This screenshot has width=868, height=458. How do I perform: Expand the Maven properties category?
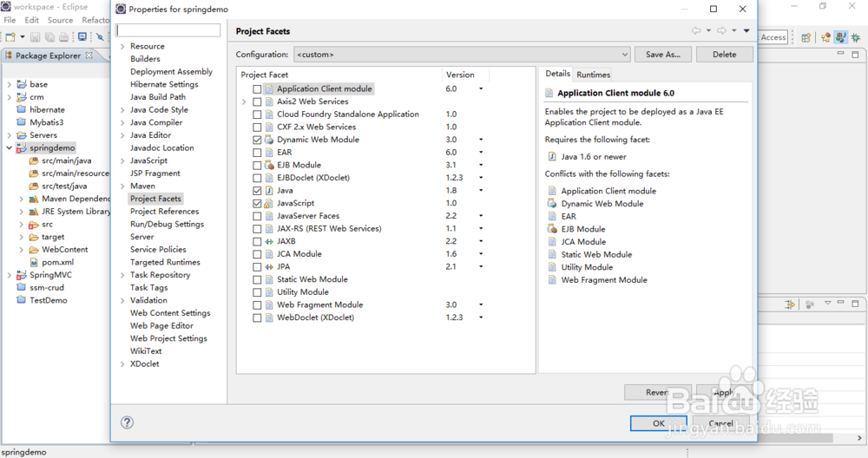click(x=122, y=186)
